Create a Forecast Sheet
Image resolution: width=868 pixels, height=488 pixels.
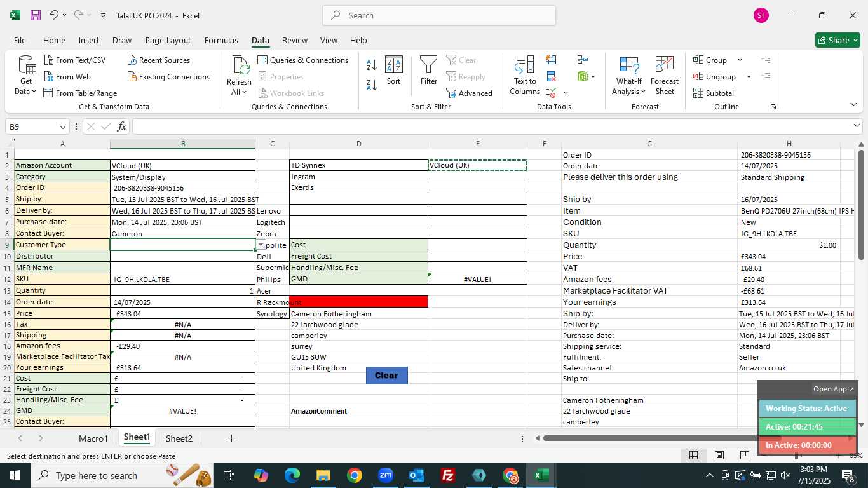665,76
